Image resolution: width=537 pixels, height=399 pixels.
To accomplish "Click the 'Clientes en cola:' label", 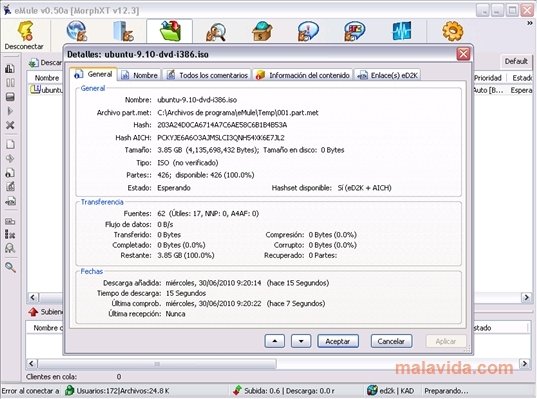I will click(51, 376).
